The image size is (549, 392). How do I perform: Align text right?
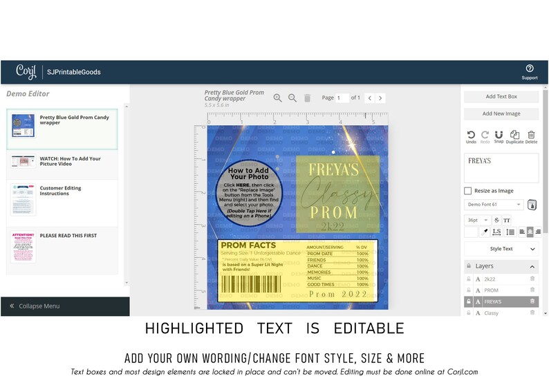pyautogui.click(x=538, y=232)
